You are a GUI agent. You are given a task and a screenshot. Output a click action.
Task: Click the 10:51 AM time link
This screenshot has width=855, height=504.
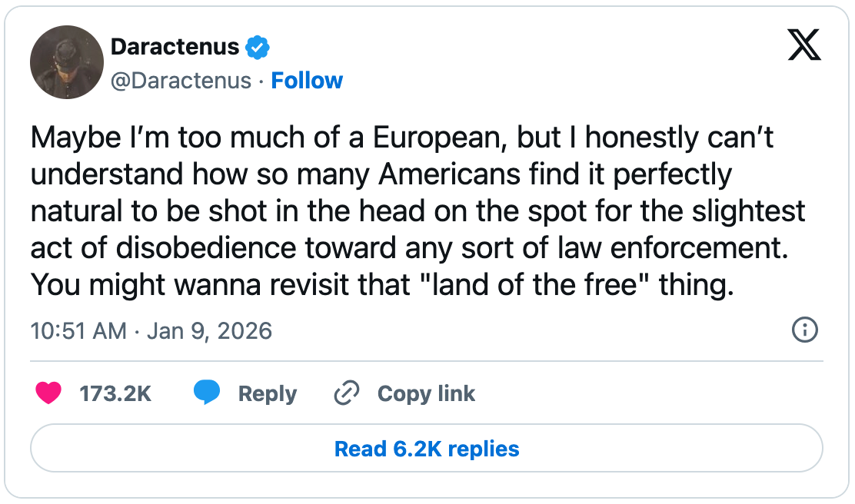pyautogui.click(x=77, y=330)
